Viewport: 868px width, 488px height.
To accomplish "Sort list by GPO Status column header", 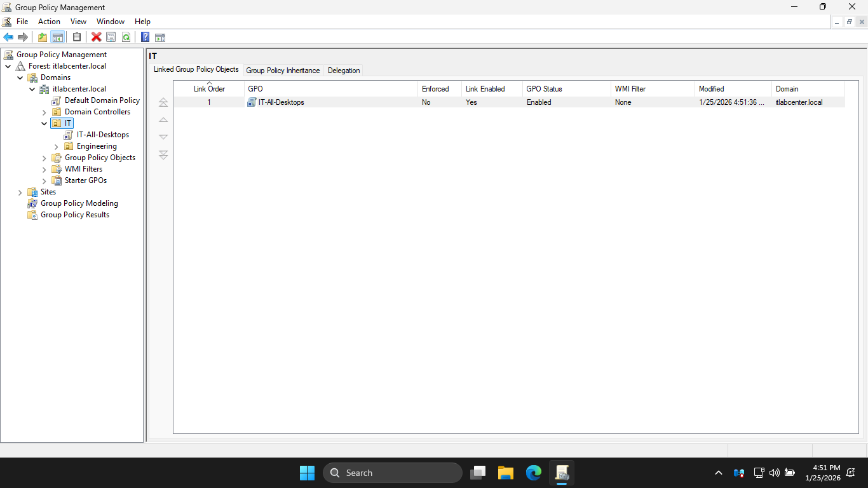I will (544, 89).
